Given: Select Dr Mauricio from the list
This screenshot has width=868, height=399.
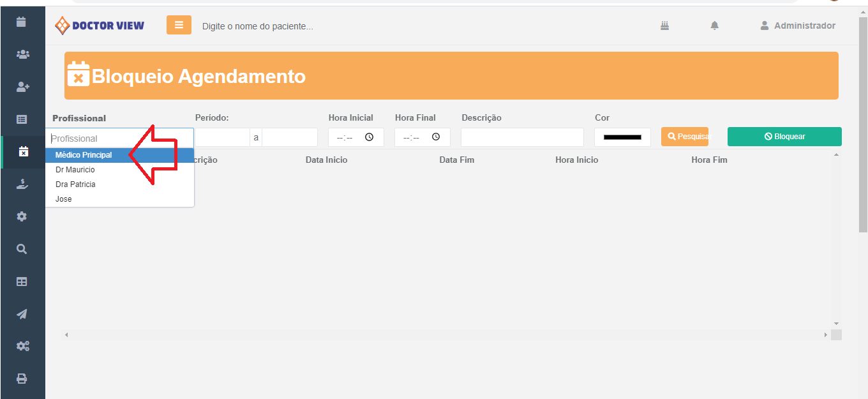Looking at the screenshot, I should [x=75, y=170].
